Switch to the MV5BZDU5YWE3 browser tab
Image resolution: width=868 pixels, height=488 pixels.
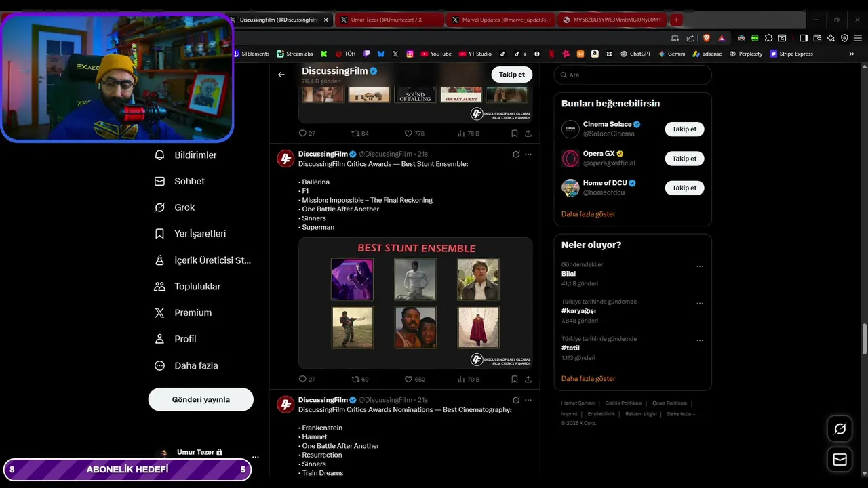(x=611, y=20)
